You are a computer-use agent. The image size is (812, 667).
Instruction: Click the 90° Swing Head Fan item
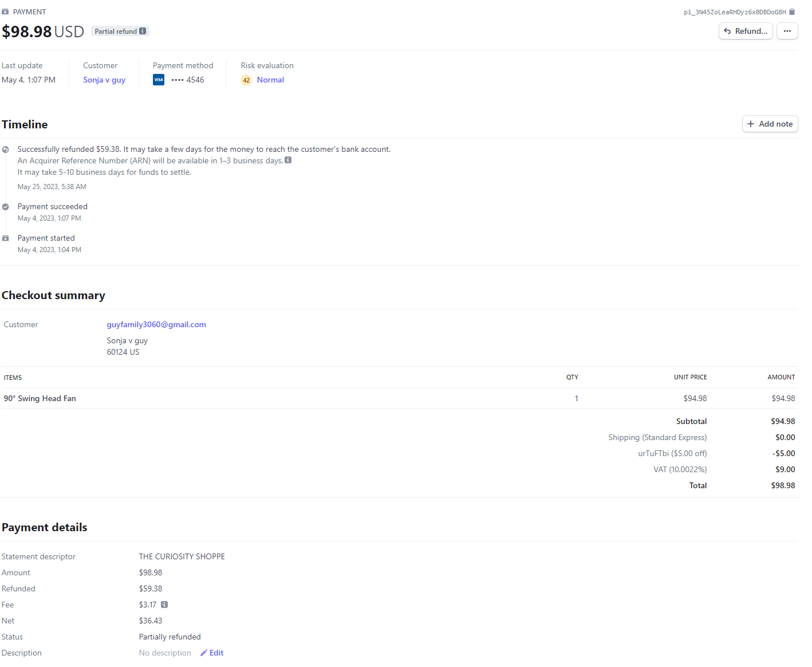[x=40, y=399]
